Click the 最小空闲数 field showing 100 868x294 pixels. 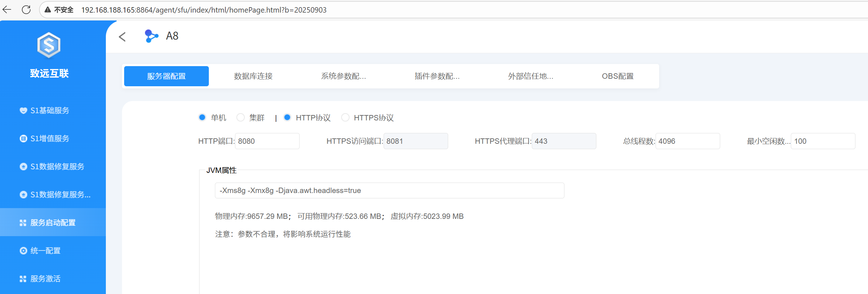coord(823,141)
